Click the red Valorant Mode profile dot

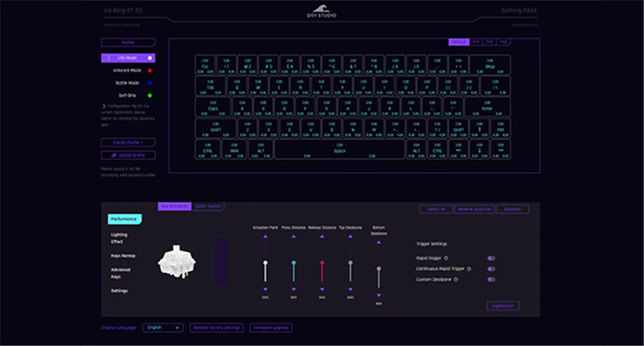point(150,71)
